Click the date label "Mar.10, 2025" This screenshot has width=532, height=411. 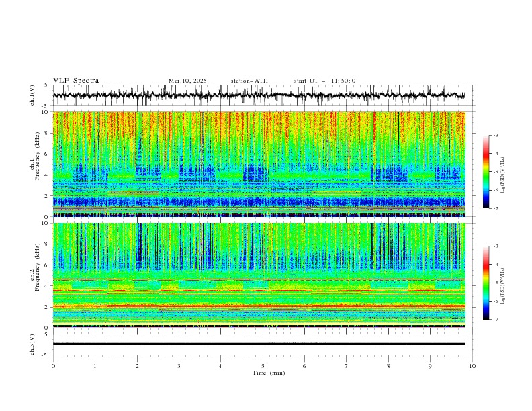tap(187, 81)
